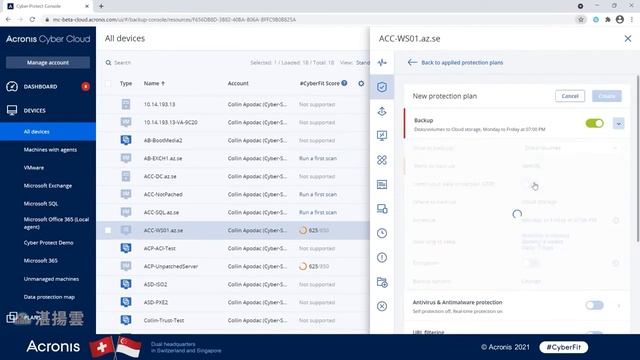Open the Recovery icon below the shield
This screenshot has width=640, height=360.
382,111
